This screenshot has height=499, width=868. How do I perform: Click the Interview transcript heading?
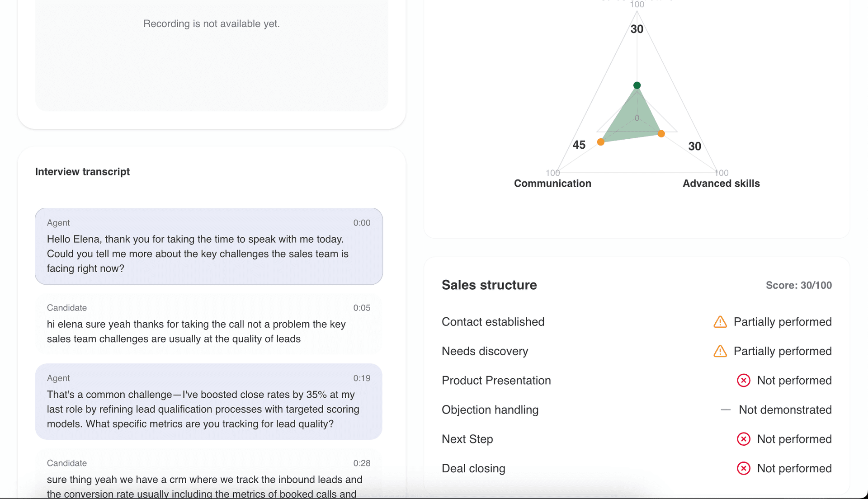pos(82,172)
